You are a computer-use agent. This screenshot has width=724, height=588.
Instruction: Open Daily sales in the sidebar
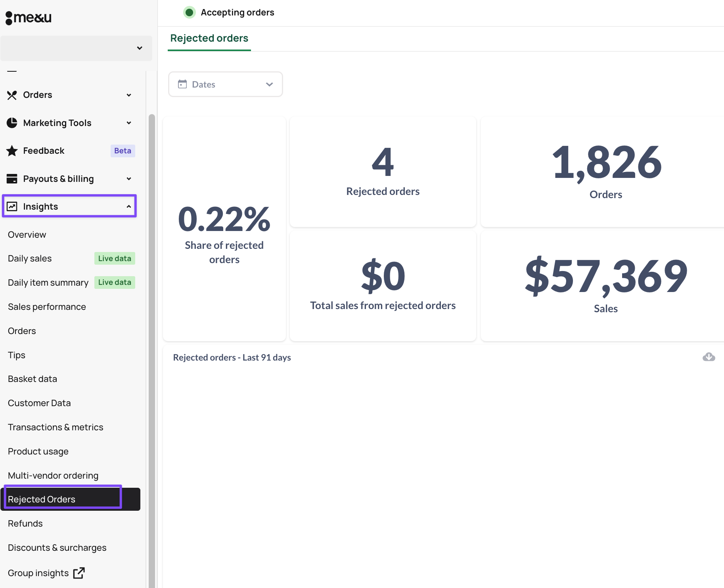pyautogui.click(x=30, y=258)
